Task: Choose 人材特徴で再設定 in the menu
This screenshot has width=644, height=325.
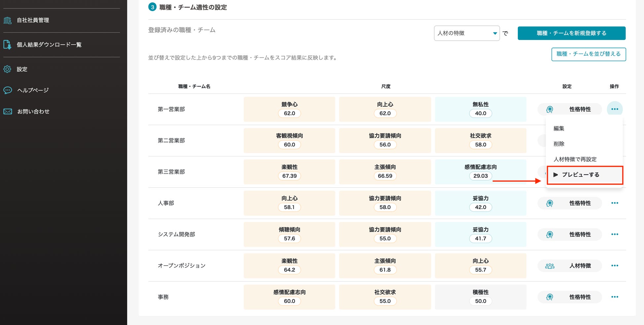Action: coord(575,159)
